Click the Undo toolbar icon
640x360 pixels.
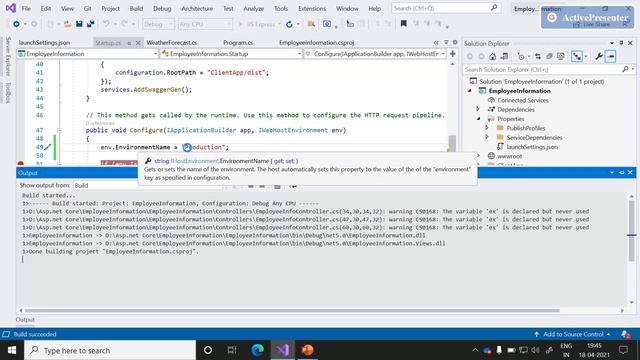pyautogui.click(x=106, y=24)
